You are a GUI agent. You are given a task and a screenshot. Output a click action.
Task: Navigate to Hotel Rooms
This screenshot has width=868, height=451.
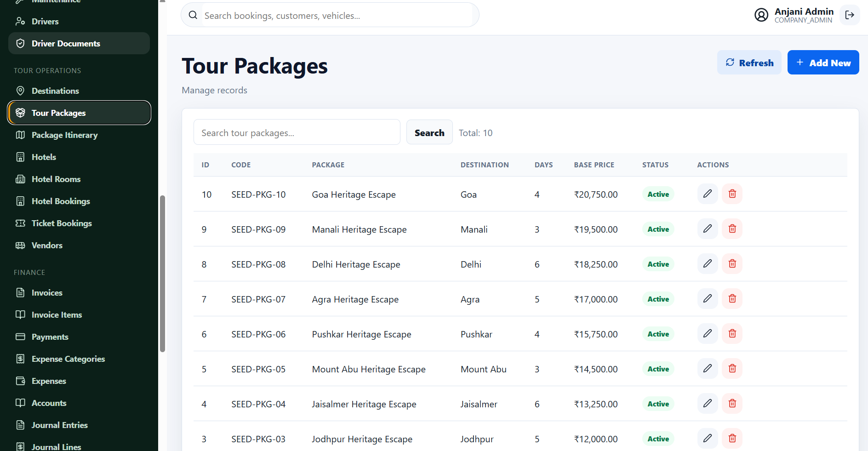[x=79, y=179]
